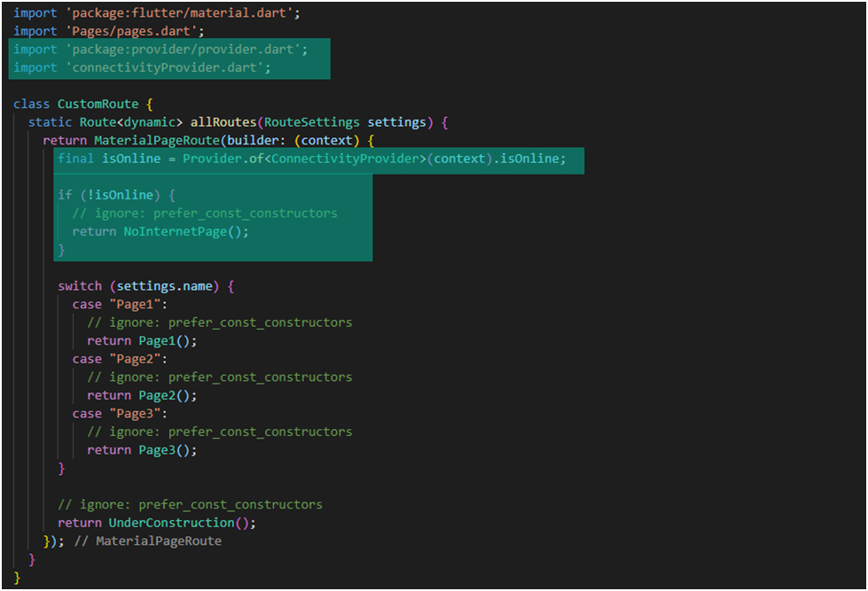Click the 'return UnderConstruction();' statement
The image size is (868, 591).
pos(157,523)
